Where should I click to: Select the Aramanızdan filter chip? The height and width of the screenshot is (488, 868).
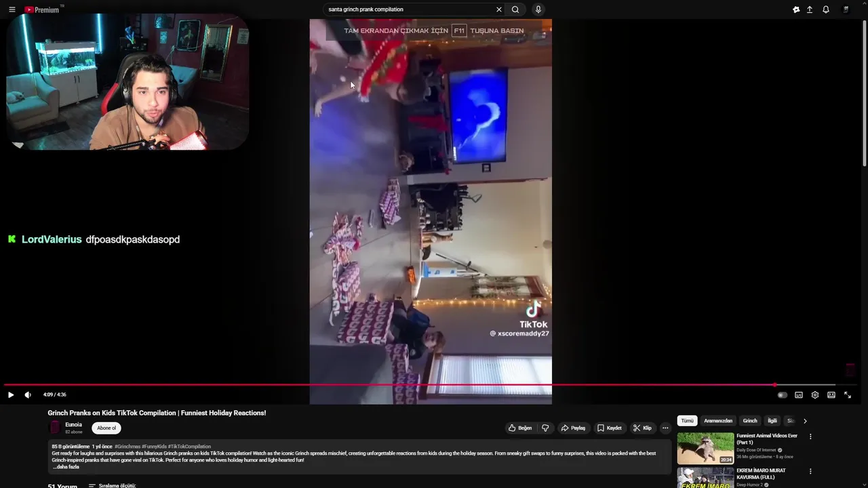[718, 421]
